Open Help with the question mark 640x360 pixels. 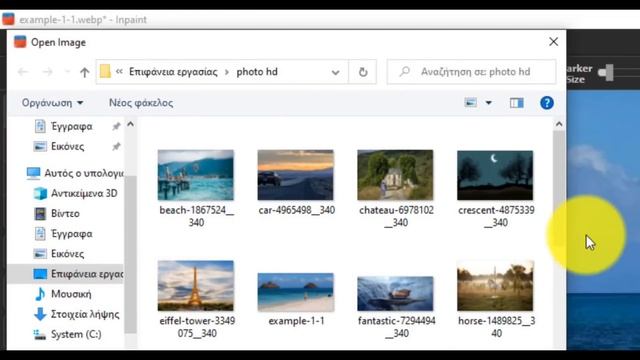click(x=547, y=103)
